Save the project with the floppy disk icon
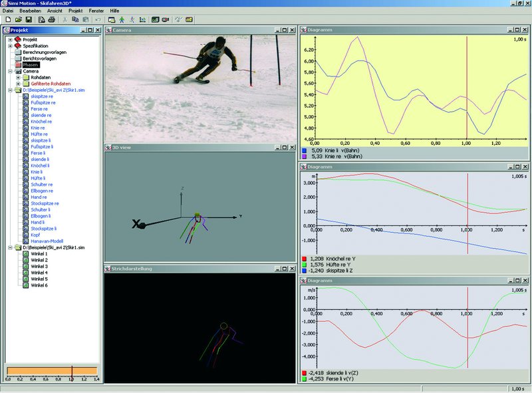The height and width of the screenshot is (393, 532). [27, 20]
